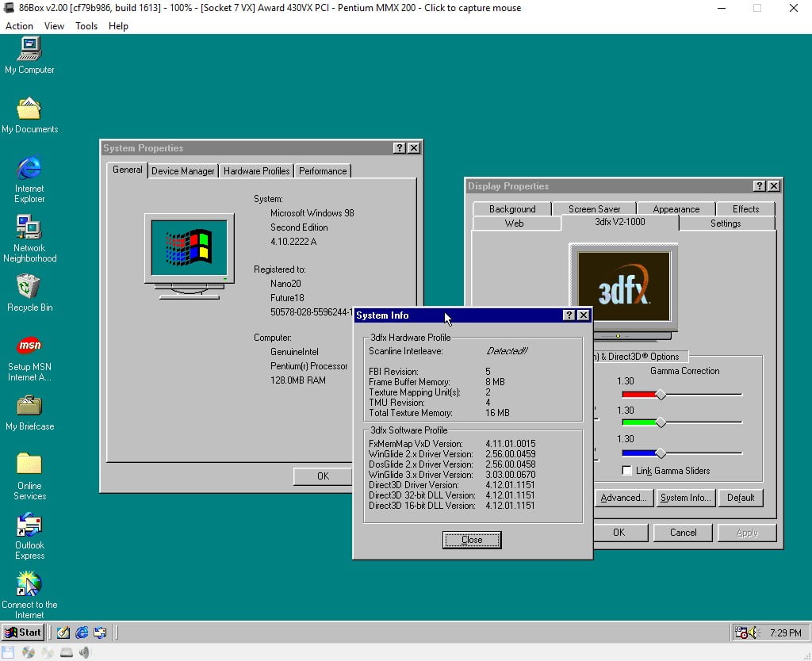Click the Advanced... button in Display Properties
This screenshot has width=812, height=661.
(623, 498)
